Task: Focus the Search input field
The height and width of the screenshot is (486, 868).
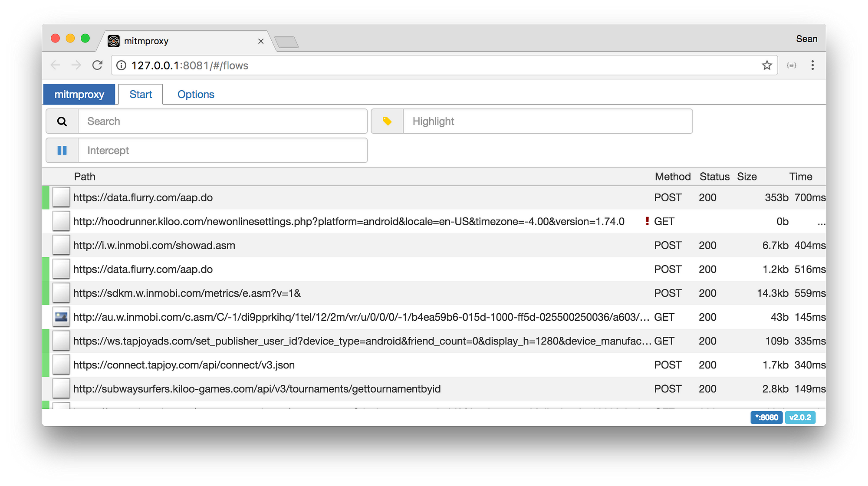Action: [223, 121]
